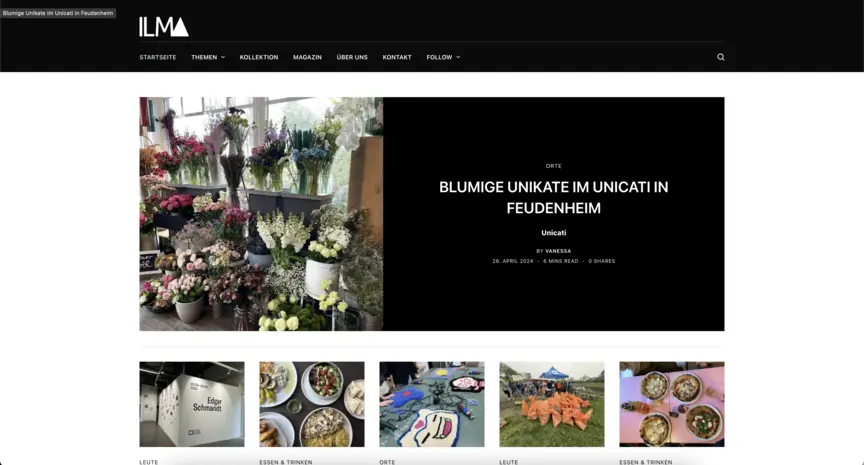Open the Kontakt menu item
This screenshot has width=864, height=465.
click(x=397, y=57)
